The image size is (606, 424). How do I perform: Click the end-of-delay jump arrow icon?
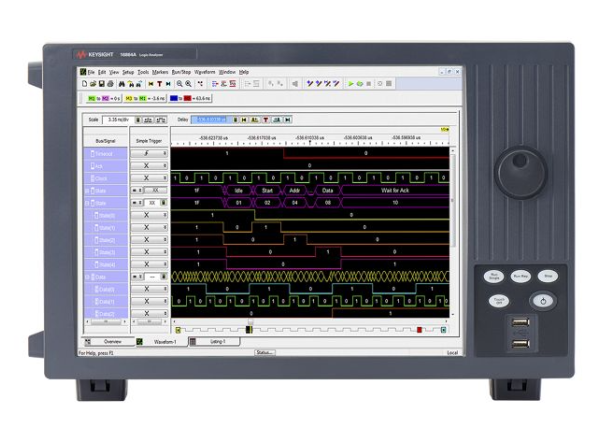click(288, 120)
